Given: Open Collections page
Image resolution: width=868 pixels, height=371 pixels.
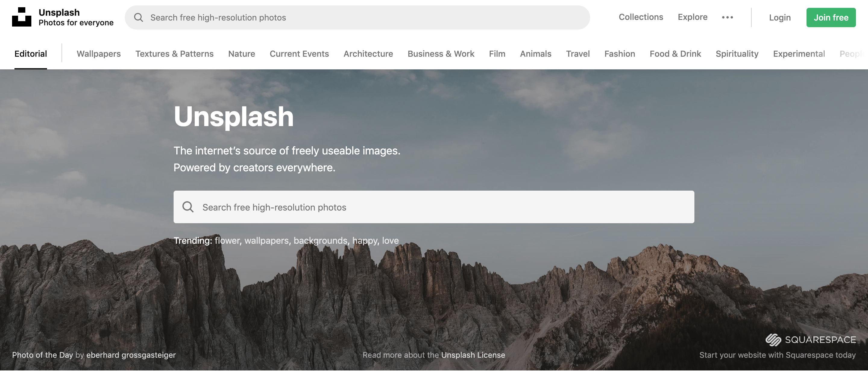Looking at the screenshot, I should click(x=640, y=17).
